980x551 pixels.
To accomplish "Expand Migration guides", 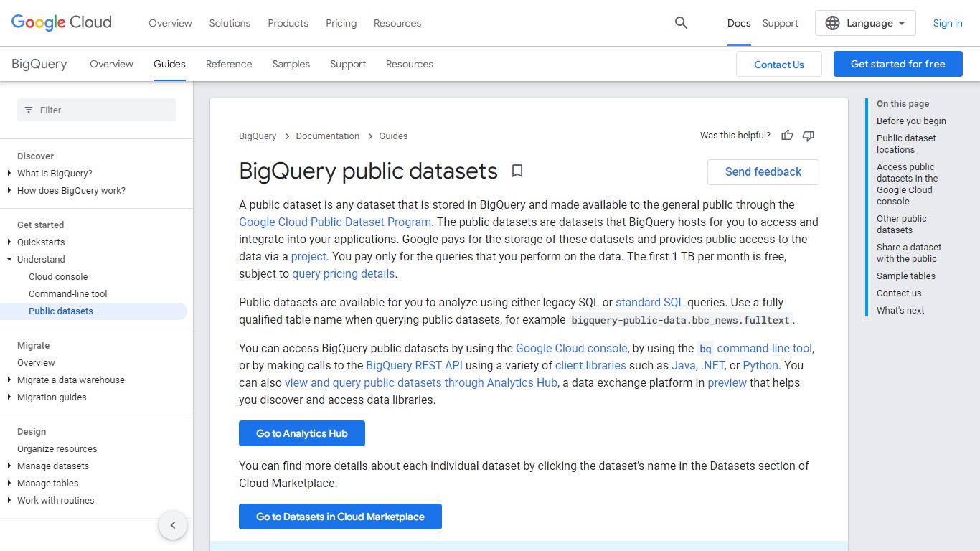I will click(x=9, y=397).
